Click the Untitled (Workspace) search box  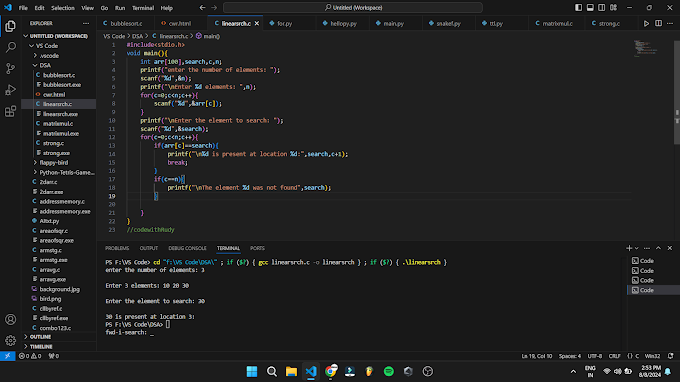(353, 8)
